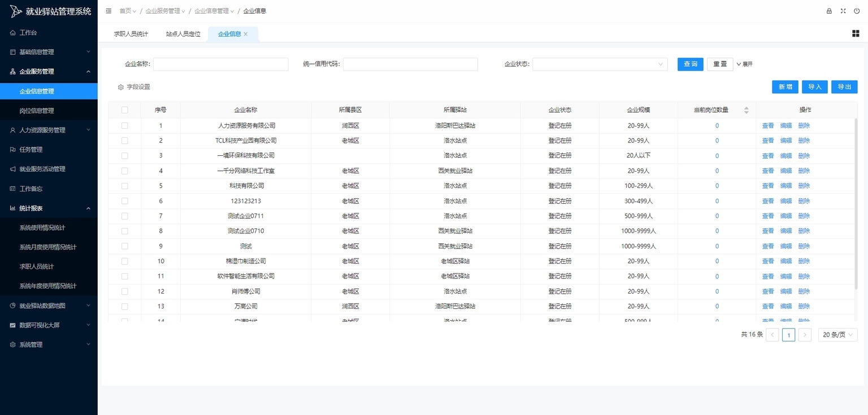Image resolution: width=868 pixels, height=415 pixels.
Task: Check the select-all header checkbox
Action: coord(125,110)
